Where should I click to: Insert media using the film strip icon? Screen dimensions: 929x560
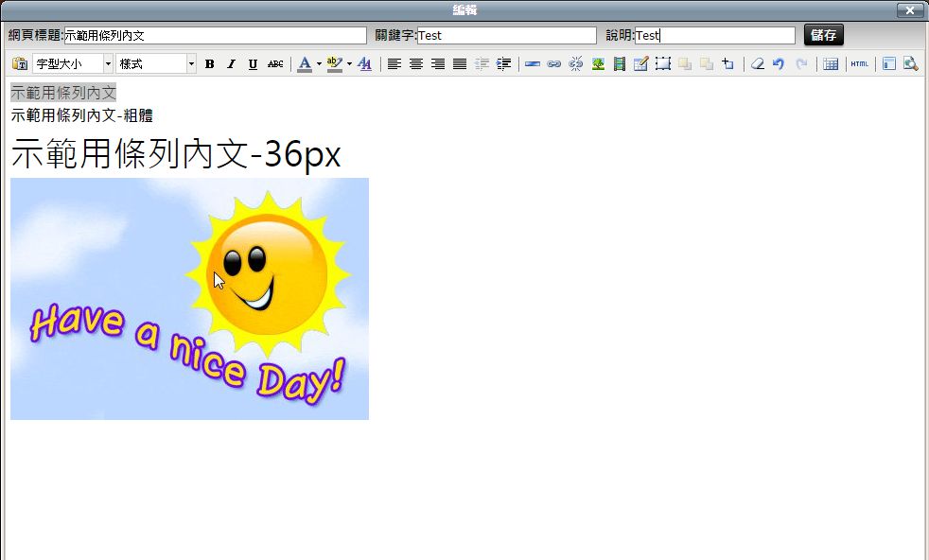(620, 64)
